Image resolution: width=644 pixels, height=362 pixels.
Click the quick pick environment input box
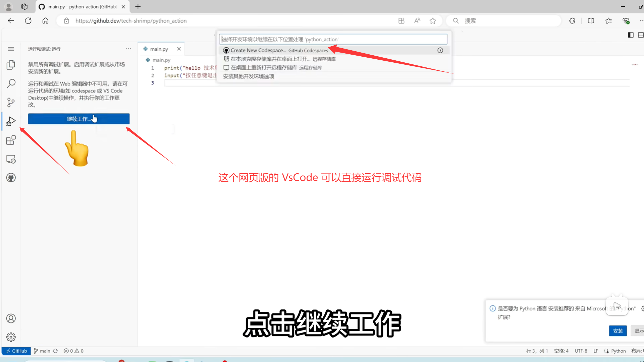pyautogui.click(x=333, y=39)
